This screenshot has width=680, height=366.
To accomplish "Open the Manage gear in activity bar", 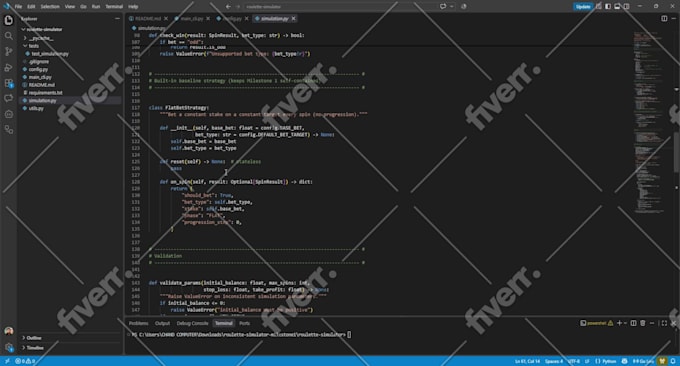I will (9, 347).
